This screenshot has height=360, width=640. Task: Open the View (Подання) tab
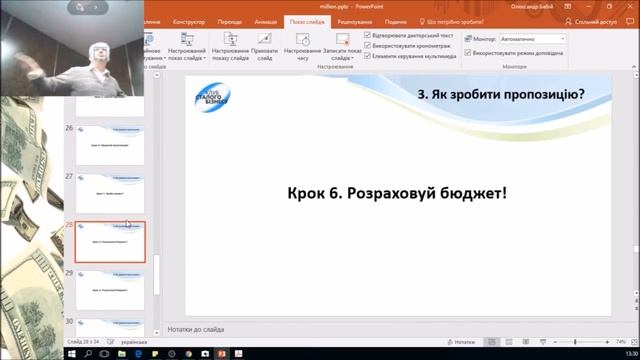(396, 22)
